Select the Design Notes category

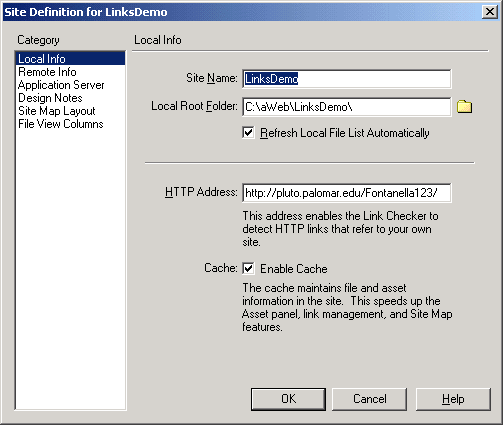[x=50, y=98]
